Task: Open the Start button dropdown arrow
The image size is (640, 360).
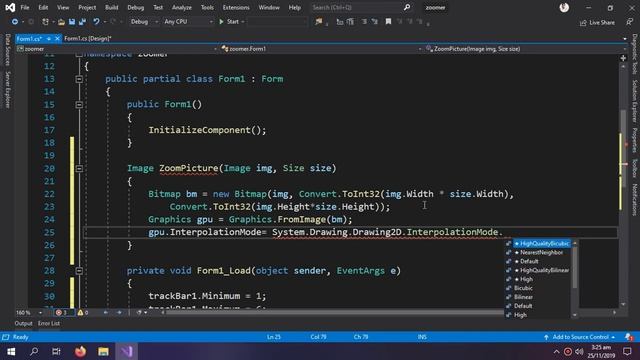Action: pos(243,22)
